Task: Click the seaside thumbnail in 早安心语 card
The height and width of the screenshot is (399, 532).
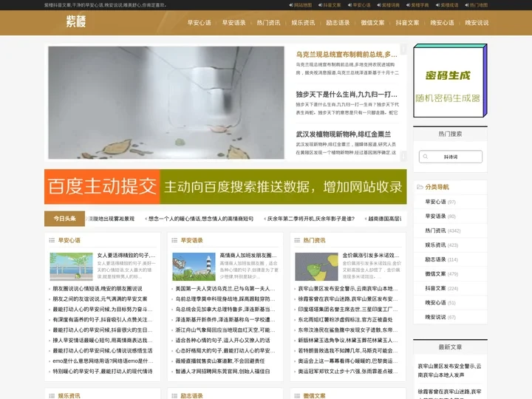Action: coord(71,267)
